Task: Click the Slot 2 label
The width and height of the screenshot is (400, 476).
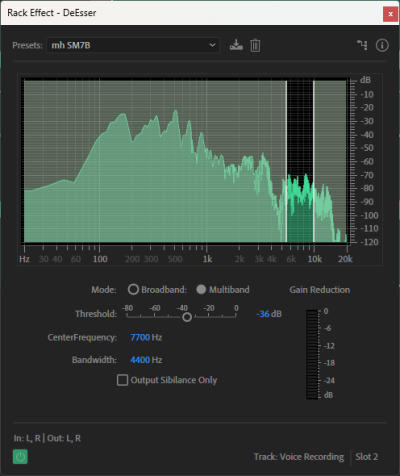Action: pyautogui.click(x=366, y=457)
